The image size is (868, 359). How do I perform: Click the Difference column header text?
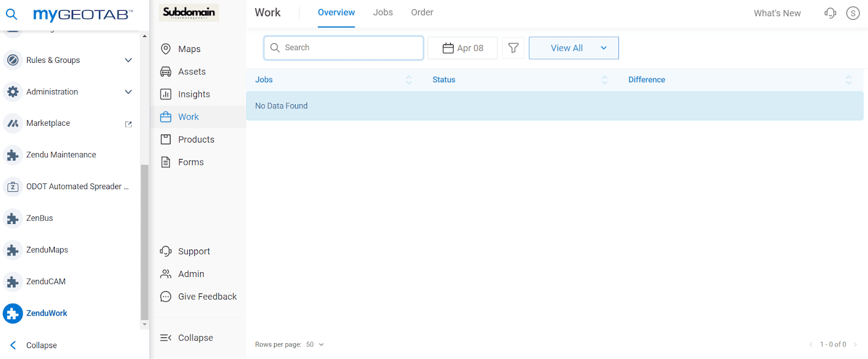tap(647, 80)
